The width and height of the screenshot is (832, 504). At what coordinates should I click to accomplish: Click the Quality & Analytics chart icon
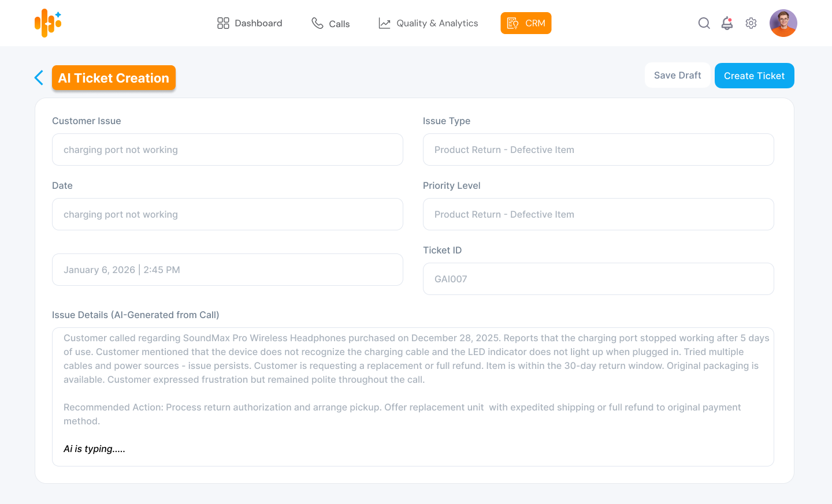coord(384,23)
